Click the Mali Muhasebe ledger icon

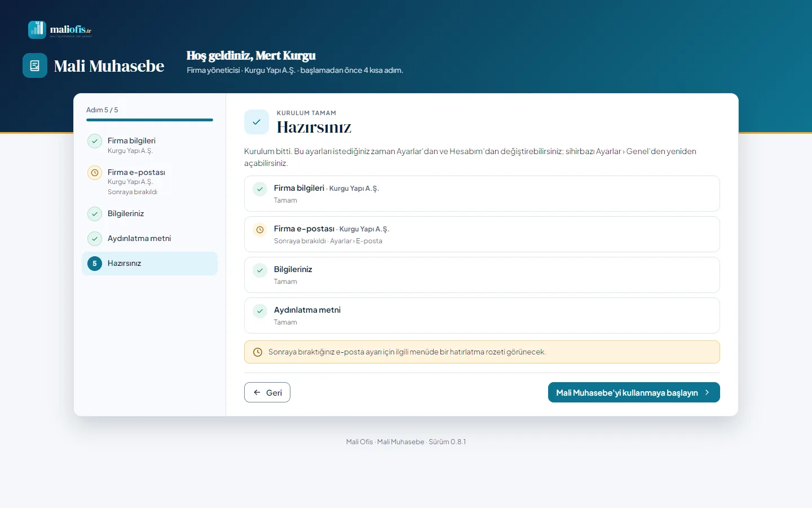35,65
